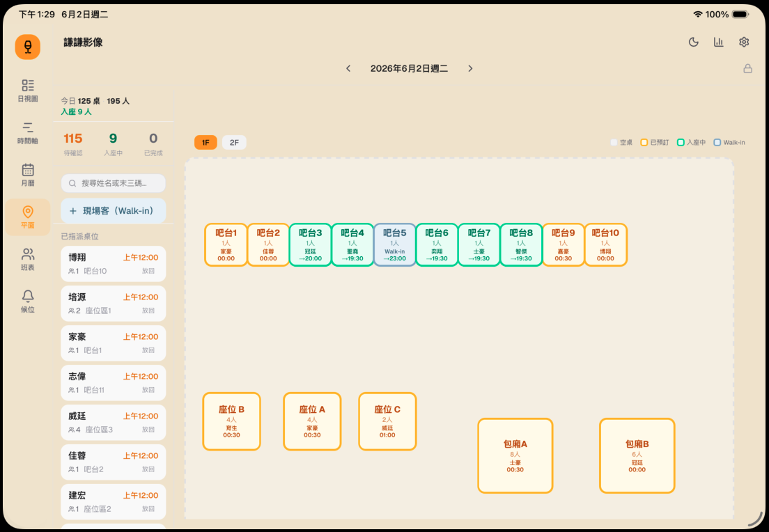
Task: Select table 座位 A
Action: [x=312, y=421]
